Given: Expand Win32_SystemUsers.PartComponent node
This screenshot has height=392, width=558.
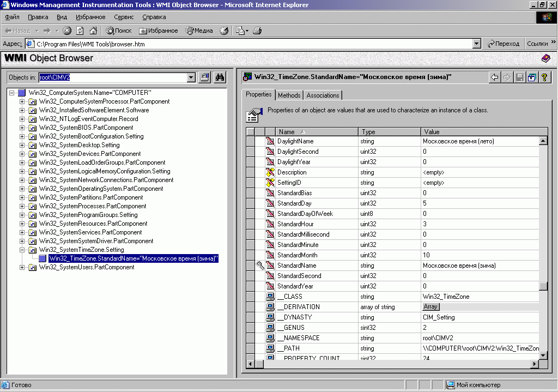Looking at the screenshot, I should 22,267.
